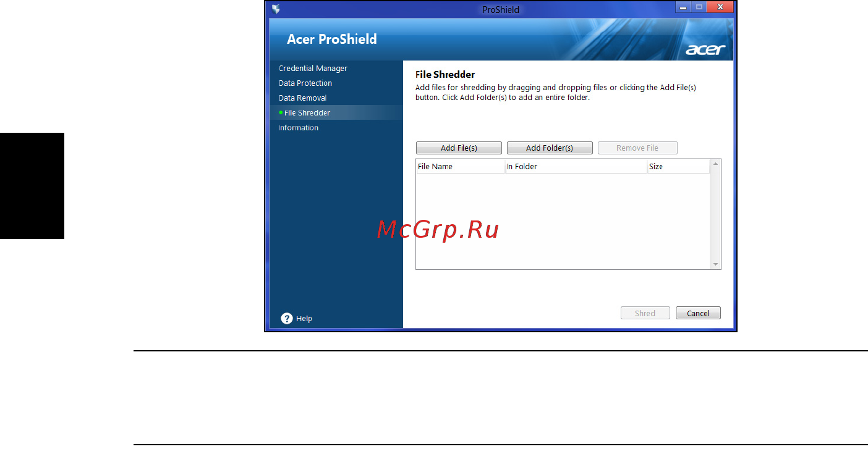This screenshot has width=868, height=457.
Task: Click the file list scrollbar up arrow
Action: (716, 164)
